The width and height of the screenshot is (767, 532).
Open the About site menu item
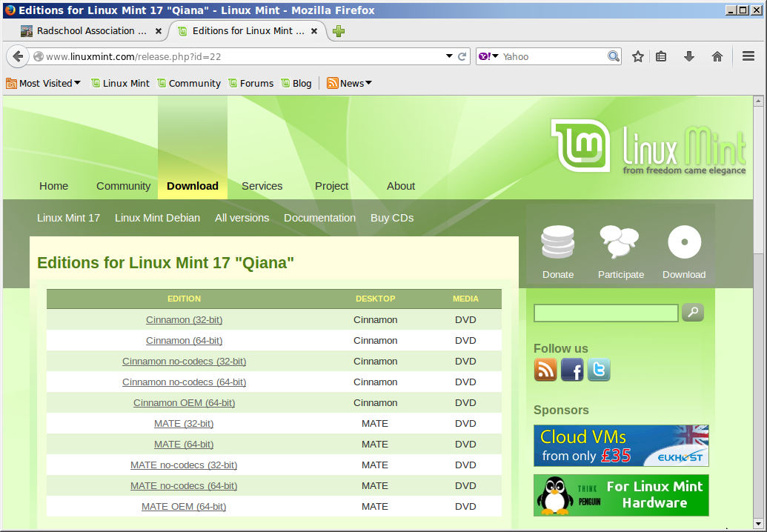coord(401,186)
